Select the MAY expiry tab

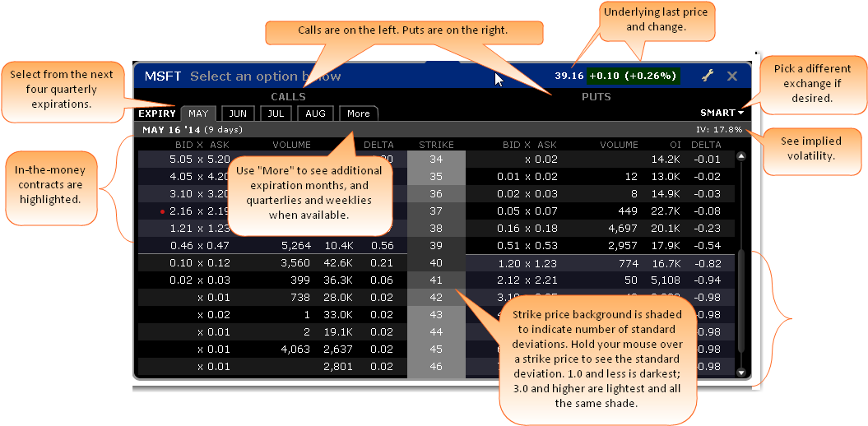[x=198, y=113]
